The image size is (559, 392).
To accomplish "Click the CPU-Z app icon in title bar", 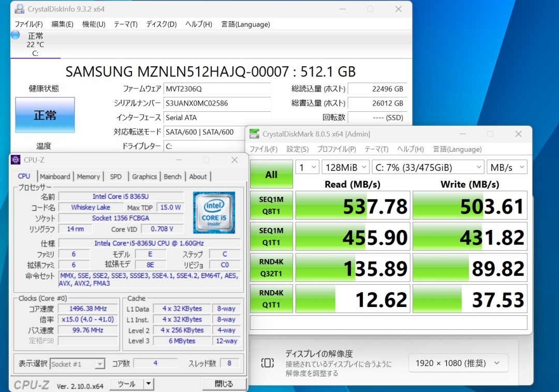I will click(16, 160).
